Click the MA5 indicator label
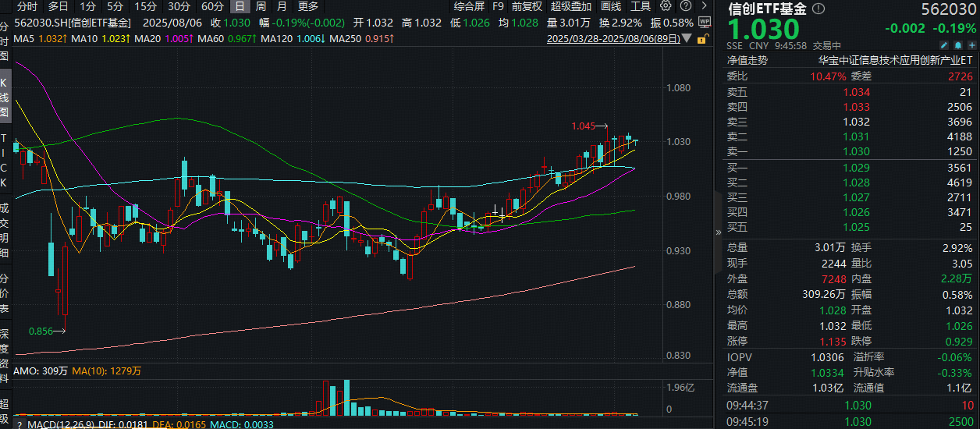Viewport: 980px width, 429px height. click(23, 38)
